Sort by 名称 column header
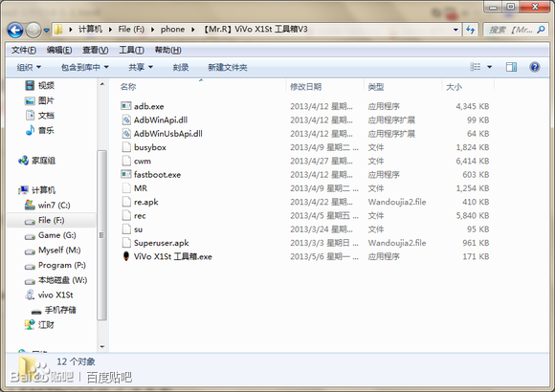The height and width of the screenshot is (392, 555). [128, 87]
